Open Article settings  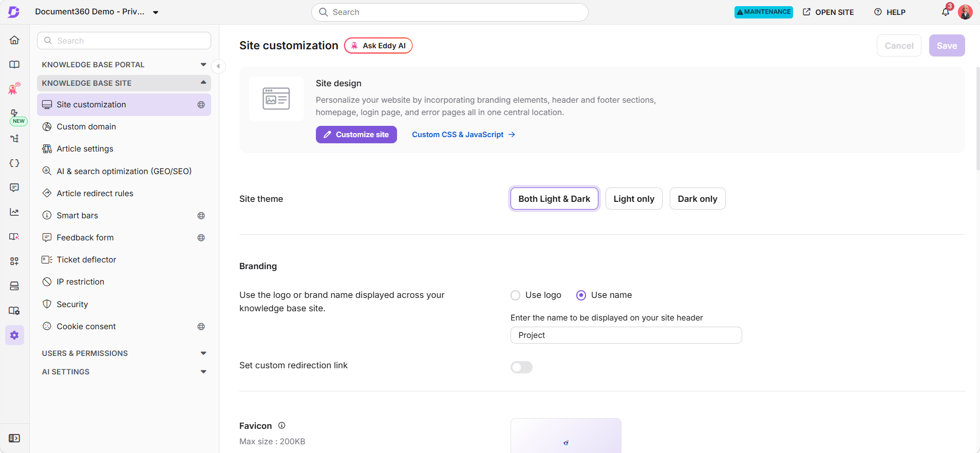(x=124, y=149)
